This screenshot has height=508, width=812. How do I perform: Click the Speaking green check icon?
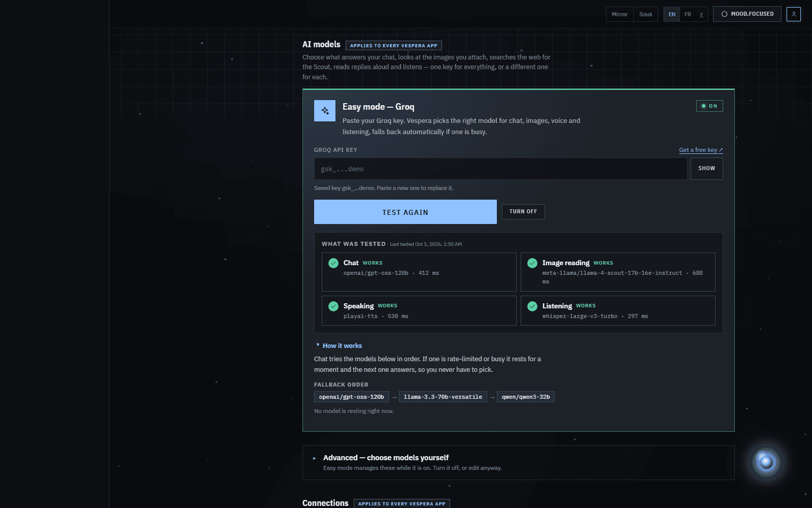(333, 306)
